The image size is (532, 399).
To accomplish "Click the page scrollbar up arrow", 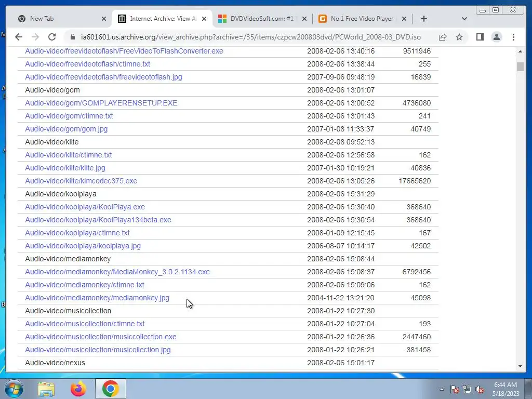I will click(x=520, y=51).
